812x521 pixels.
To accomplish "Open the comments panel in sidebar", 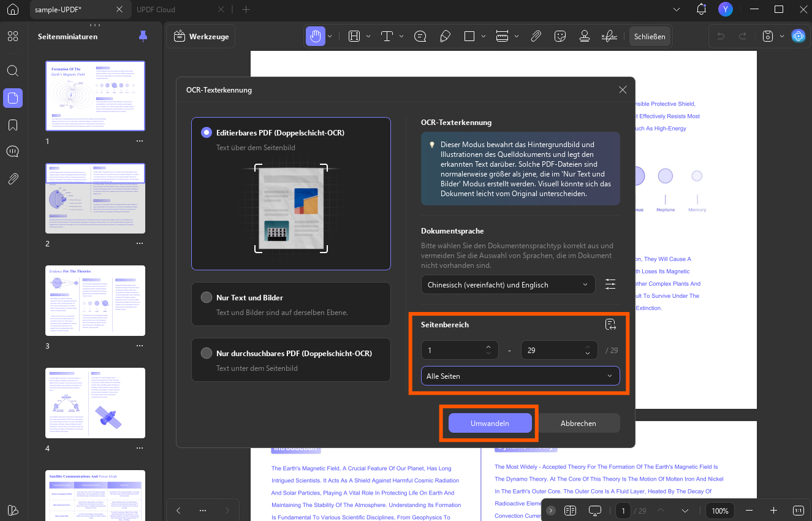I will [x=13, y=151].
